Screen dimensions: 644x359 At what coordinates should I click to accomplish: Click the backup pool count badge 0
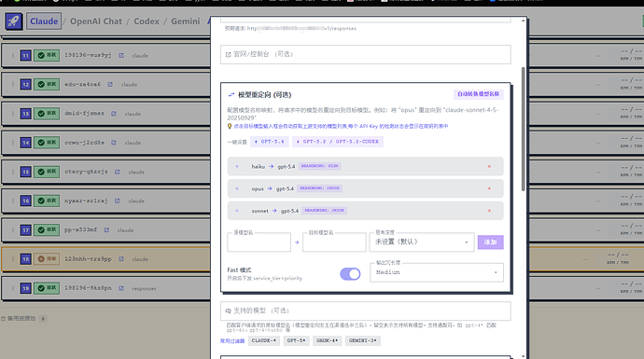43,318
